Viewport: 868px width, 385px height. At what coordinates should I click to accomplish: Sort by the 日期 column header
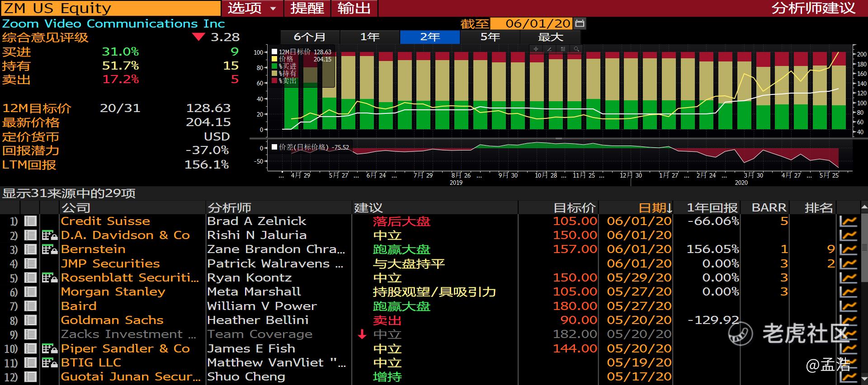[636, 207]
